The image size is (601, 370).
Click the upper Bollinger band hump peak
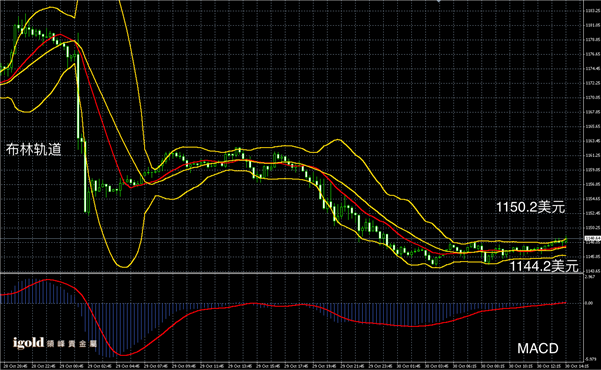click(x=338, y=140)
